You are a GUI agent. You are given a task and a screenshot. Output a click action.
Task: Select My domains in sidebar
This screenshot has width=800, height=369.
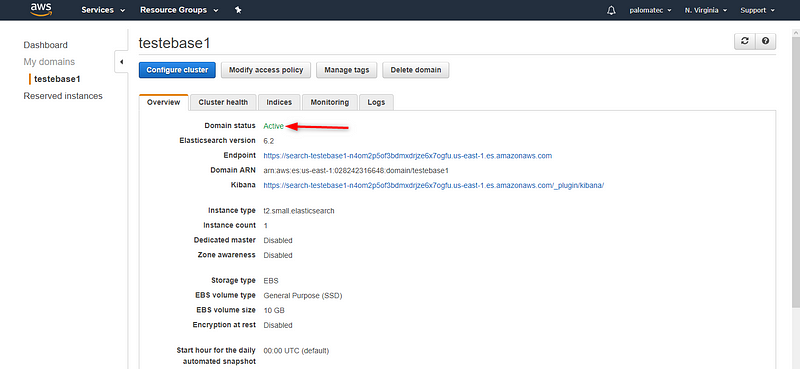click(49, 62)
